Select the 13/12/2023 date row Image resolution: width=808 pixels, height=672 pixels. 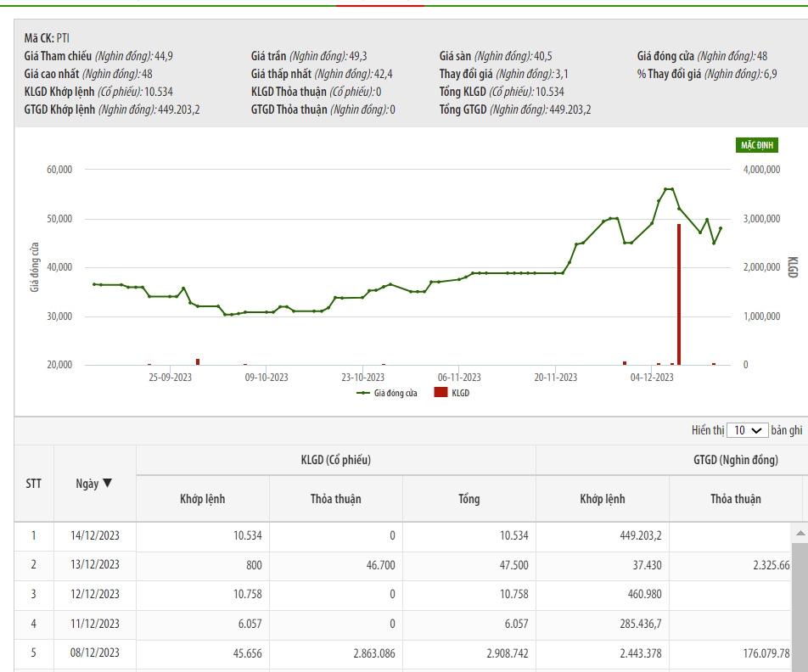95,565
